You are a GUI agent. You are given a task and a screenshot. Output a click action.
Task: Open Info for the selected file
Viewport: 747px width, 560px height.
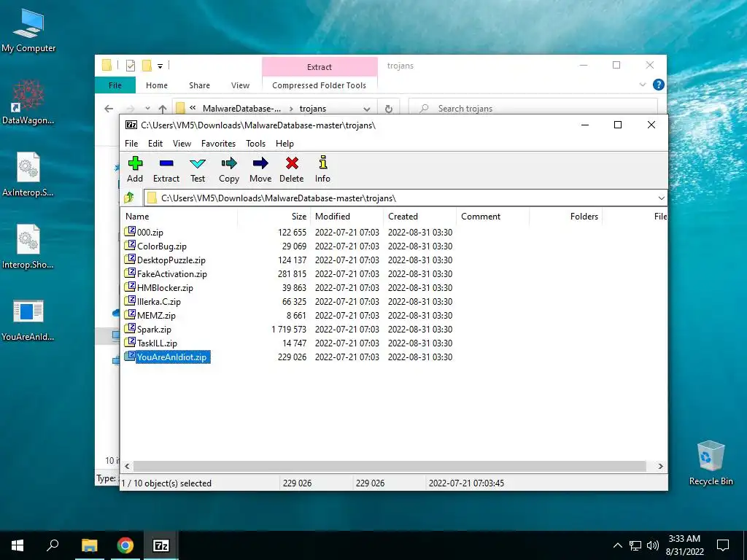click(x=322, y=169)
